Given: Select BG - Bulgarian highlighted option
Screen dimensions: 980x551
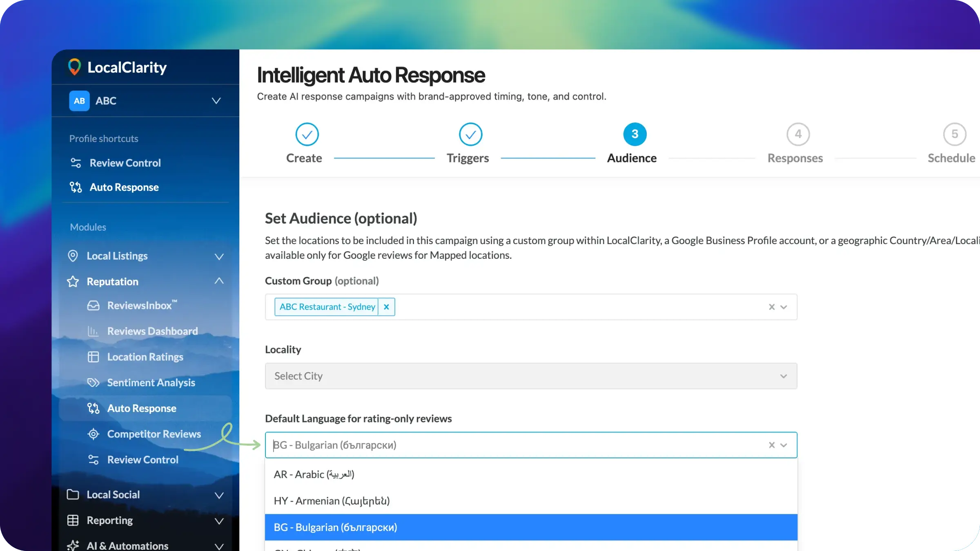Looking at the screenshot, I should tap(531, 527).
